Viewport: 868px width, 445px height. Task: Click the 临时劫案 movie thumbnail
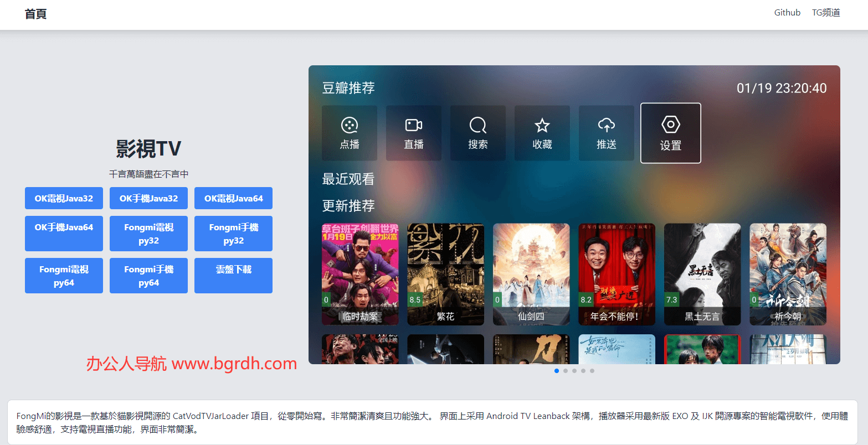coord(360,274)
